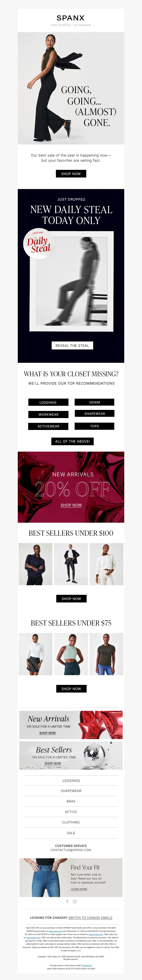The width and height of the screenshot is (142, 980).
Task: Click Shop Now under the hero image
Action: tap(71, 173)
